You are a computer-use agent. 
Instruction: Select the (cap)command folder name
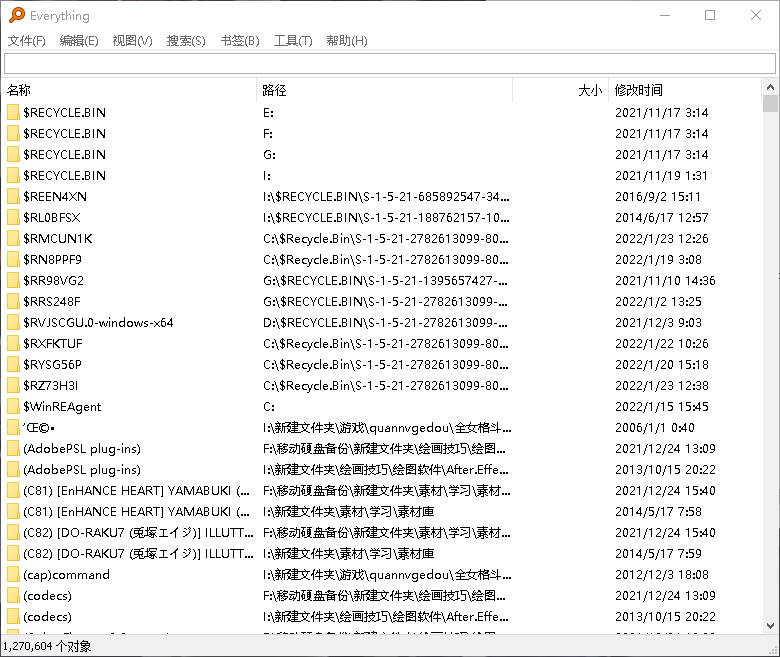(x=66, y=574)
